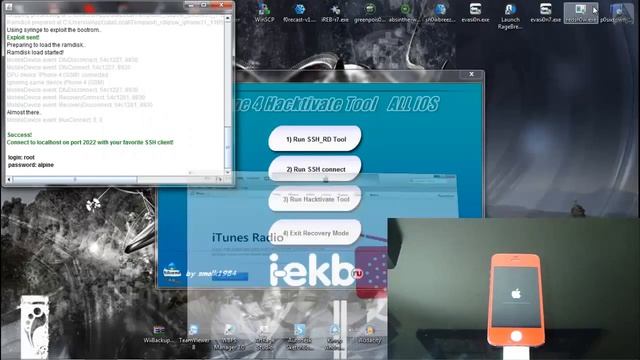Click 1) Run SSH_RD Tool button
640x360 pixels.
click(315, 139)
